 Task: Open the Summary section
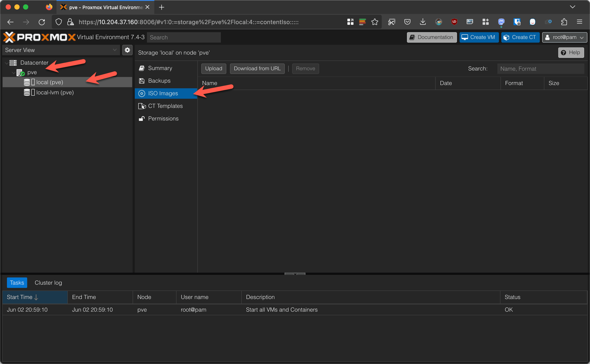click(x=166, y=68)
